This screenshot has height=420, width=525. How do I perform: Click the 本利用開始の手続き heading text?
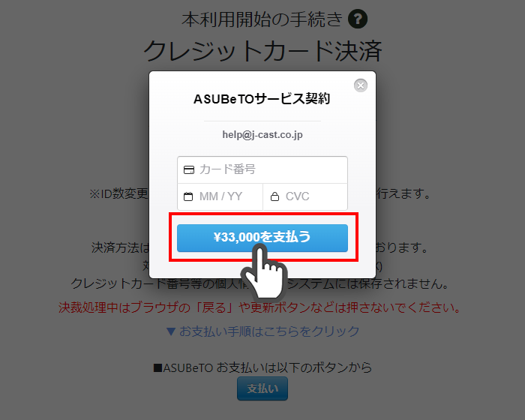tap(262, 19)
